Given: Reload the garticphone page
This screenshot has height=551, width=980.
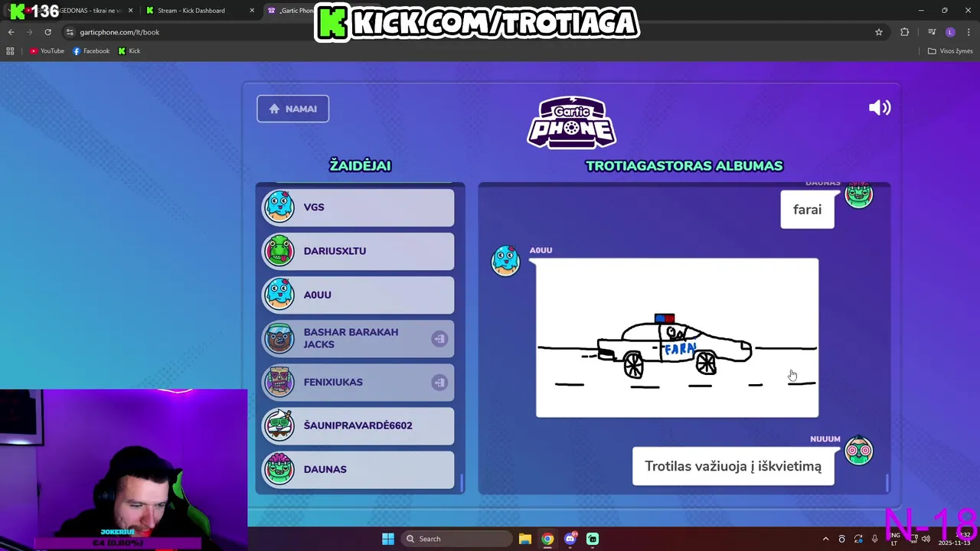Looking at the screenshot, I should [47, 32].
